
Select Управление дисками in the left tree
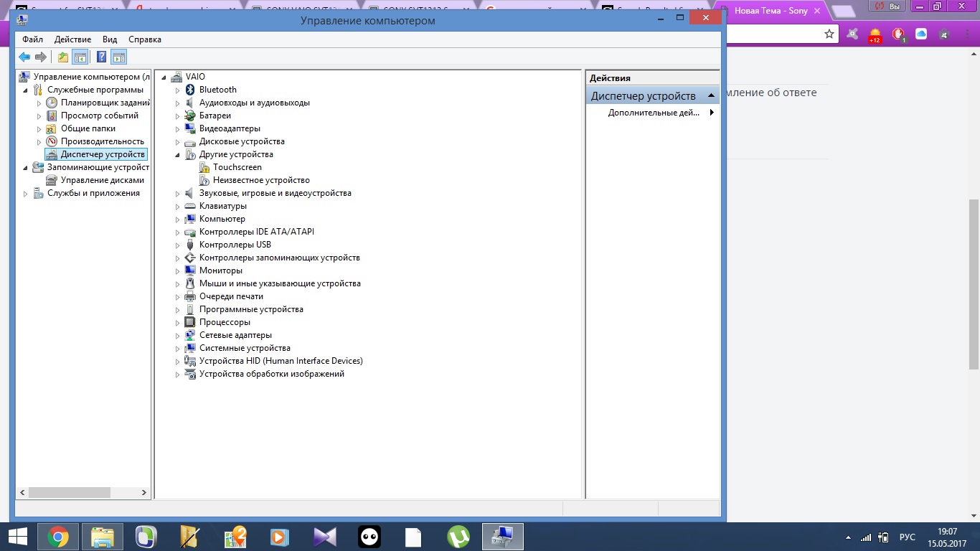[x=102, y=180]
